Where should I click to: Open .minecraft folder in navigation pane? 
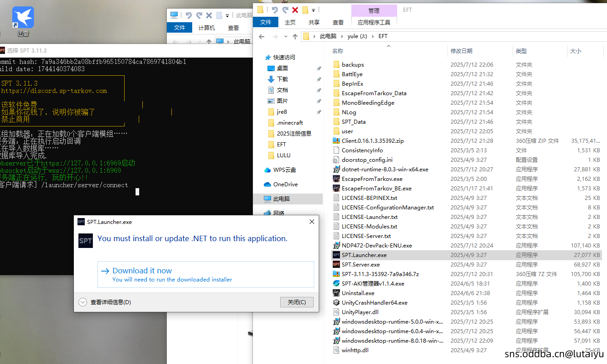285,122
